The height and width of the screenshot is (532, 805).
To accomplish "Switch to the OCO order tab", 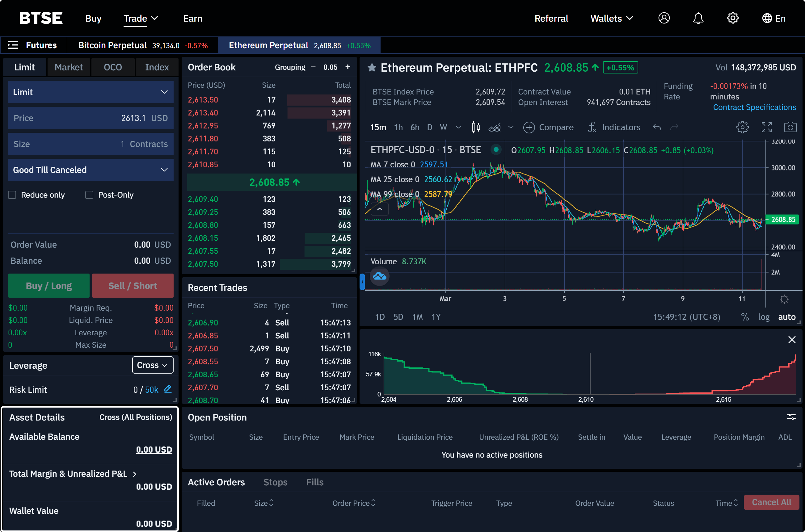I will point(113,67).
